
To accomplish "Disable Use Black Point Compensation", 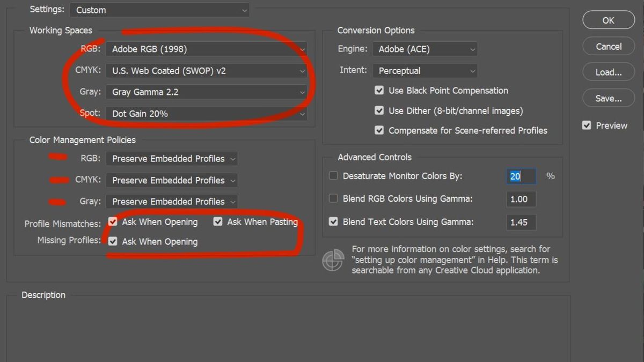I will (x=379, y=91).
